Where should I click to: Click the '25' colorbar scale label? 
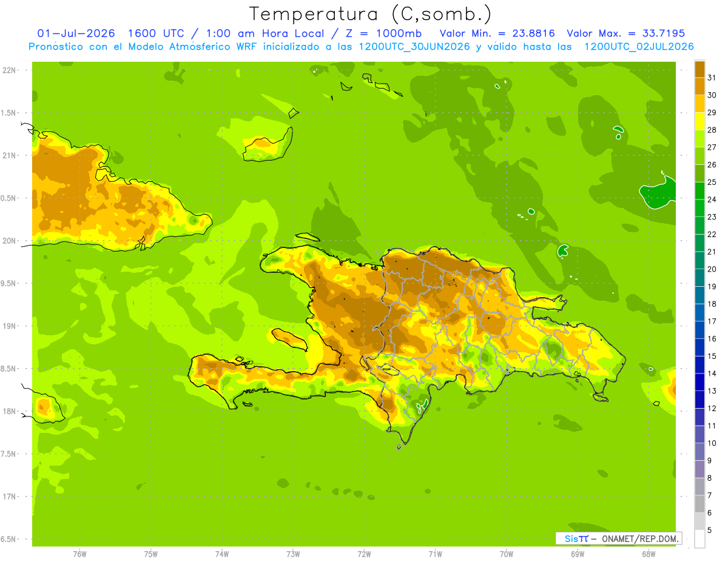(712, 182)
